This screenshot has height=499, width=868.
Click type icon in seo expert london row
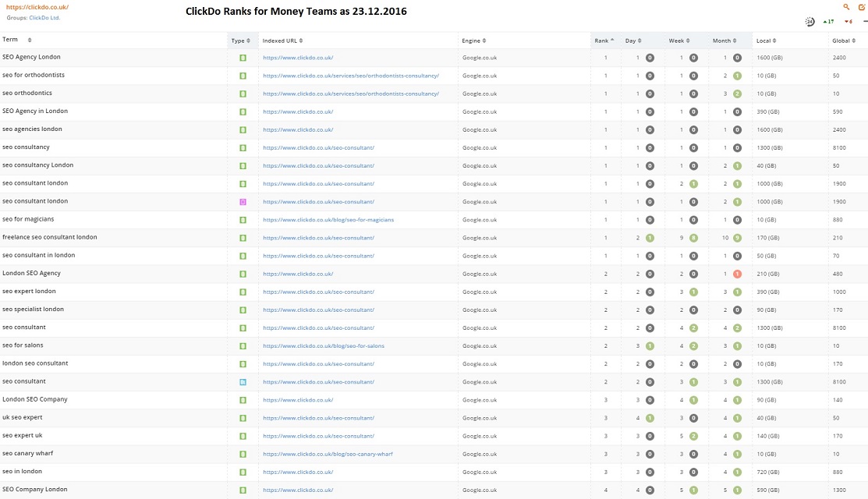click(243, 292)
